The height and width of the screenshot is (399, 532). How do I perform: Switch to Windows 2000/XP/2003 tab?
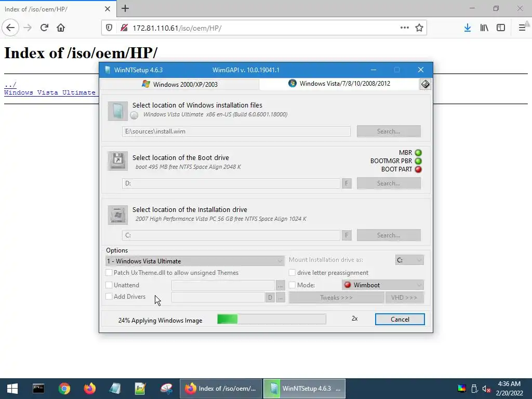tap(180, 84)
